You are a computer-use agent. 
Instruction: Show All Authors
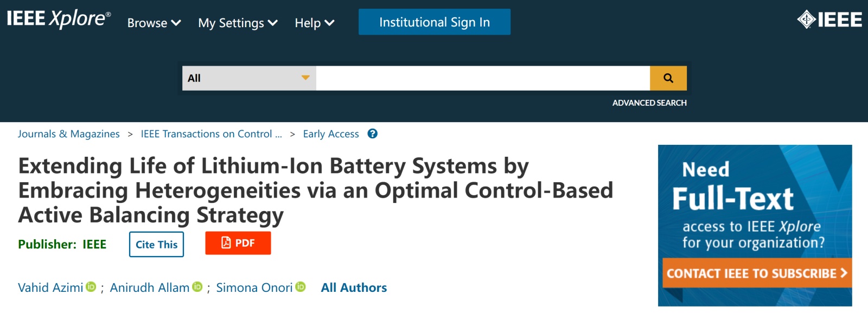[354, 288]
